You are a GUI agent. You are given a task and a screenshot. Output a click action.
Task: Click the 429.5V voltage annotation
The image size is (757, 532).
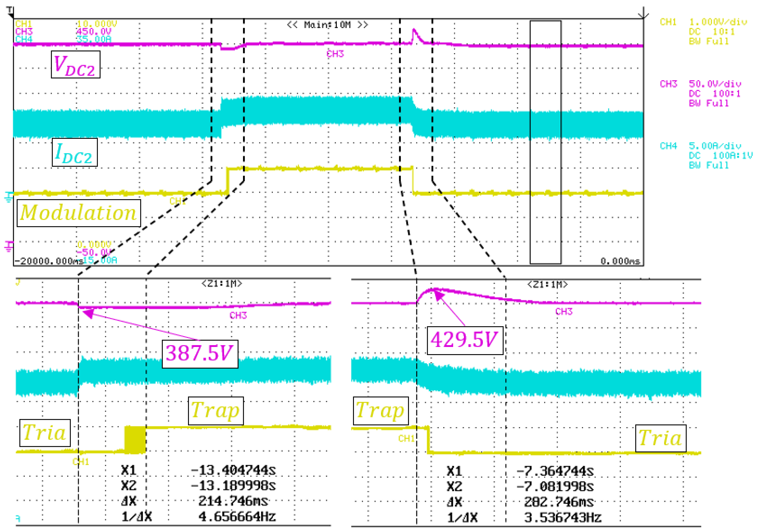pyautogui.click(x=465, y=340)
